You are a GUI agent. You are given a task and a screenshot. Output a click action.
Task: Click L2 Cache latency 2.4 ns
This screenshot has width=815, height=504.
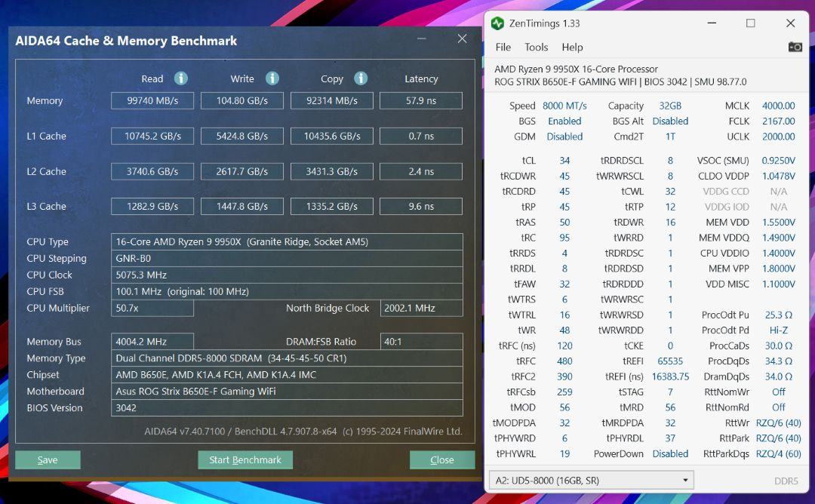pos(421,171)
